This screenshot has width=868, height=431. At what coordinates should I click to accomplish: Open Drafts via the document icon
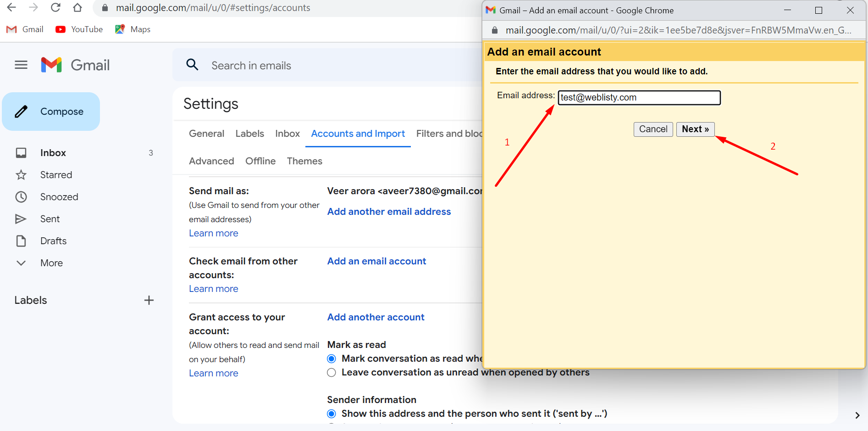21,241
